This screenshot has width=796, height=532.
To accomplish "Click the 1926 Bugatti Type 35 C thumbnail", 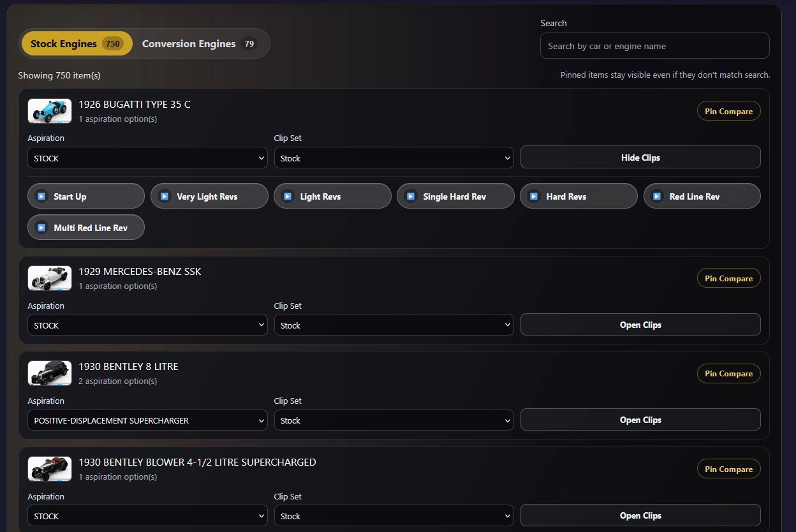I will (x=49, y=110).
